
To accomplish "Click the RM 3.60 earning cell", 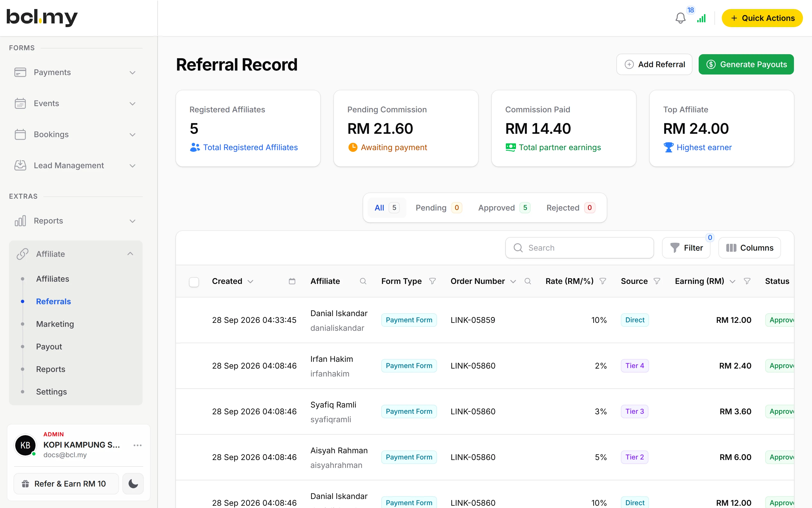I will tap(736, 411).
